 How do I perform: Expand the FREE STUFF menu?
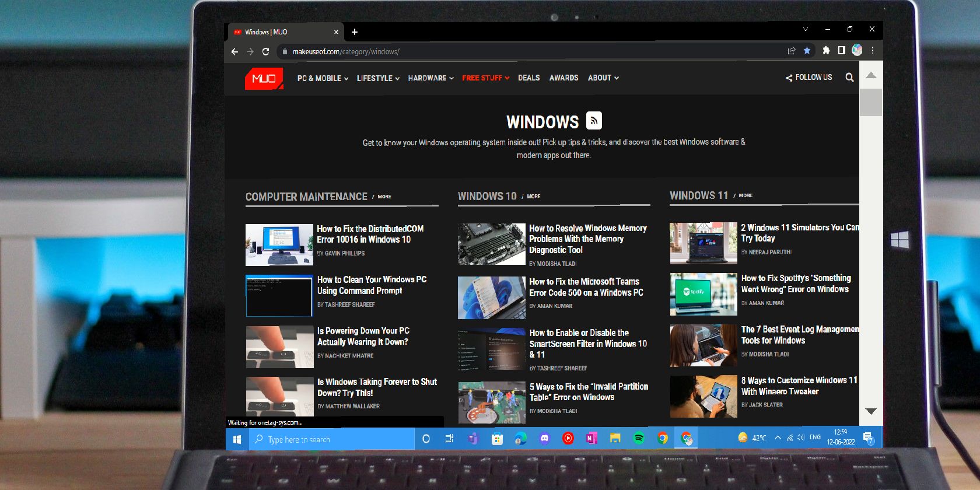click(485, 78)
